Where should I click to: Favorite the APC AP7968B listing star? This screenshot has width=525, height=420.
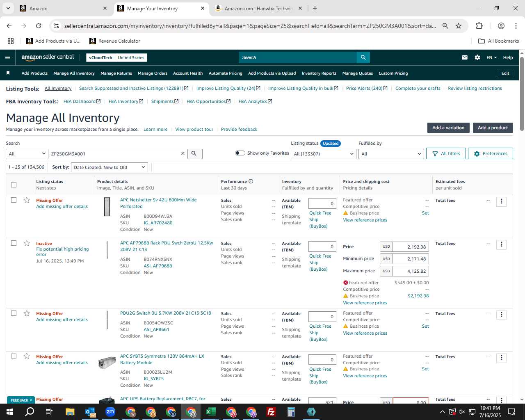(x=27, y=243)
